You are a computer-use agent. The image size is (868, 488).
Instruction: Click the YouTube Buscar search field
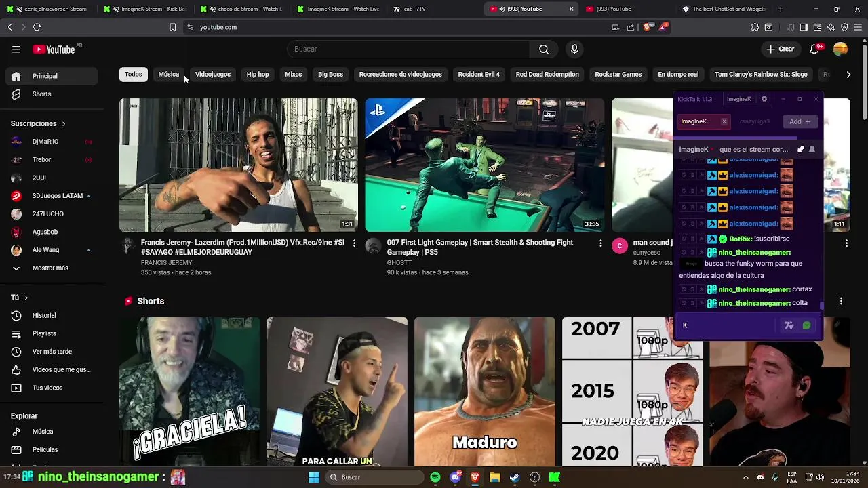pos(408,49)
